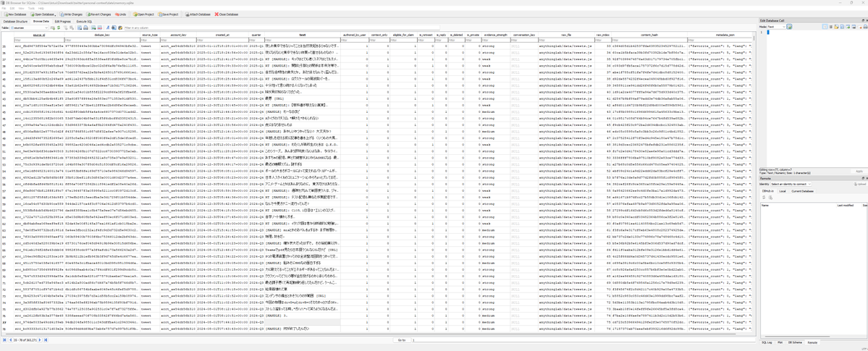Image resolution: width=868 pixels, height=351 pixels.
Task: Click the find in table icon
Action: (114, 27)
